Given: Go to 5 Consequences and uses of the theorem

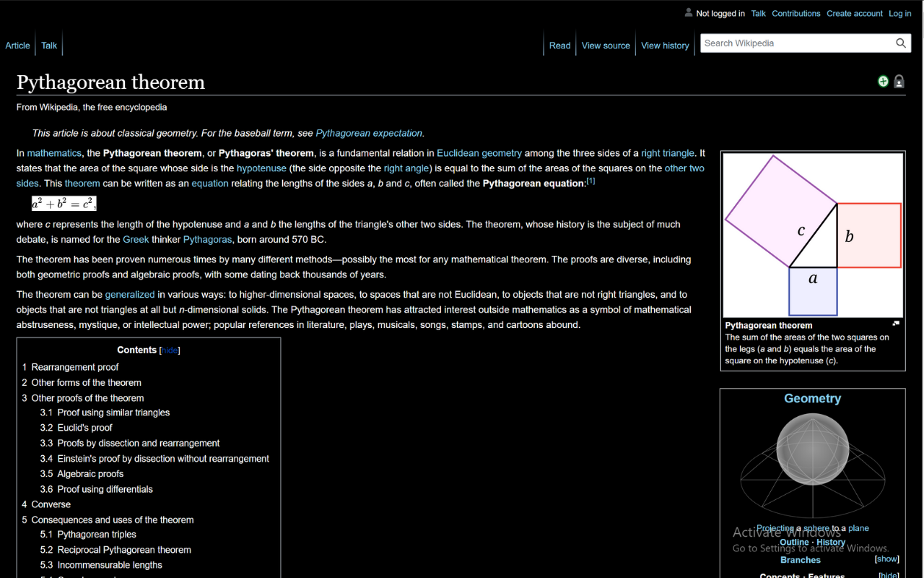Looking at the screenshot, I should pos(108,520).
